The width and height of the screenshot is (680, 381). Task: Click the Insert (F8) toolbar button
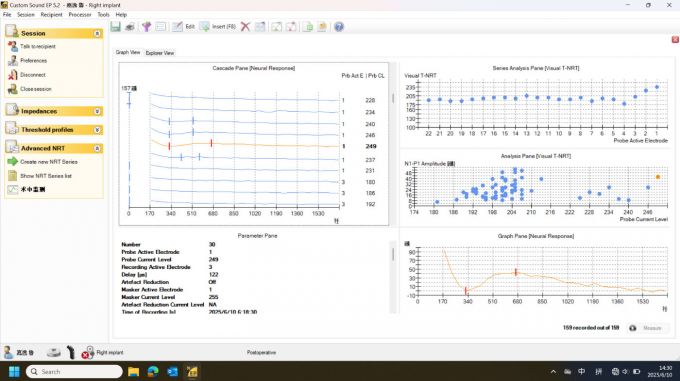pos(218,26)
